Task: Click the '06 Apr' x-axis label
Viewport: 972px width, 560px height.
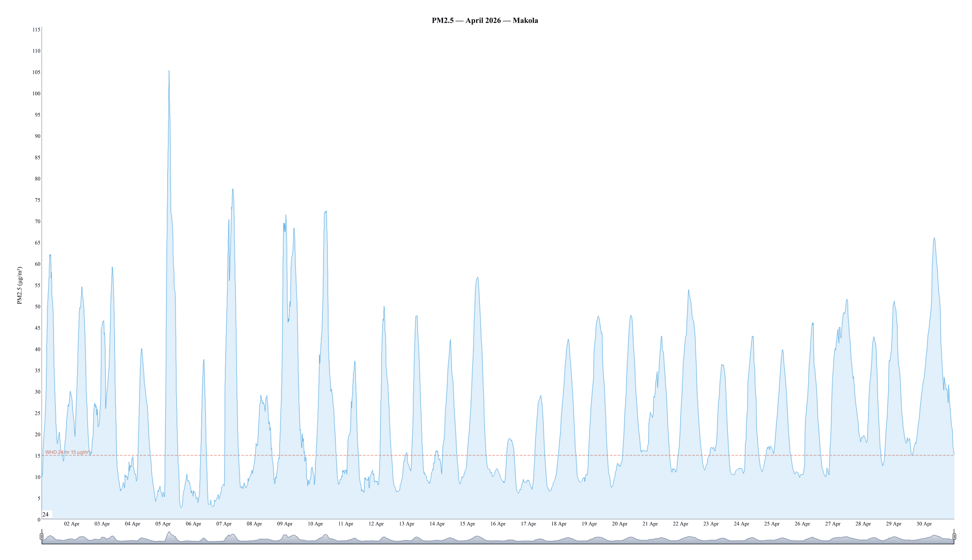Action: (194, 524)
